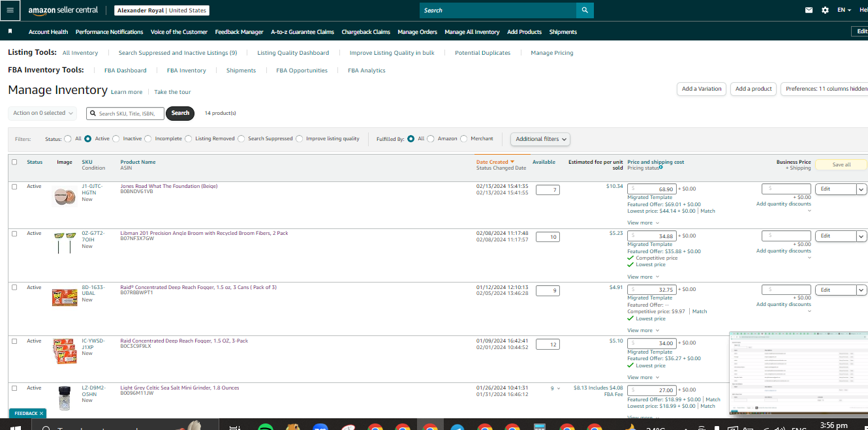Focus the Search SKU, Title, ISBN field

pos(125,113)
